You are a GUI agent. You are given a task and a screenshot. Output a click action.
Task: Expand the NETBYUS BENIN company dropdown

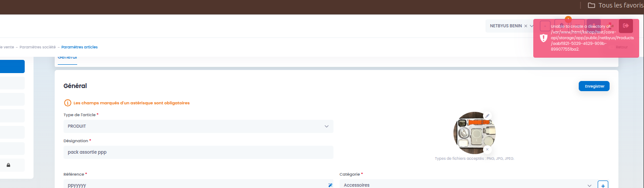pos(532,26)
